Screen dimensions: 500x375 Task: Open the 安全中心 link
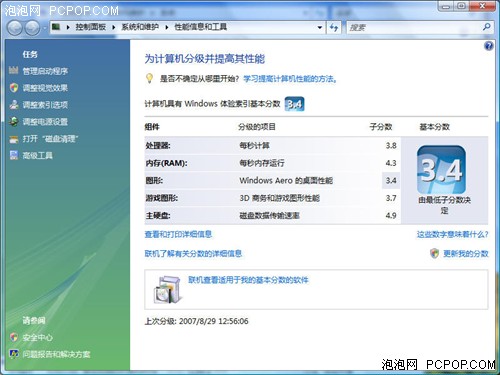37,338
